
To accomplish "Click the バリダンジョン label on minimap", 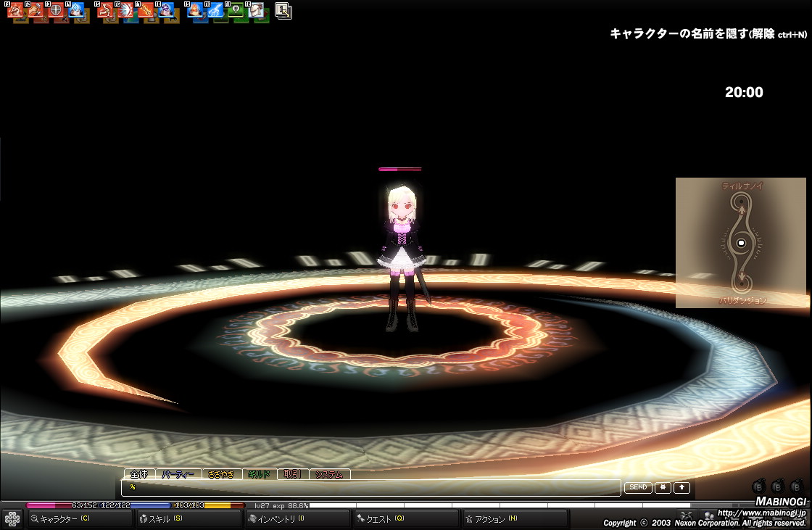I will tap(742, 300).
